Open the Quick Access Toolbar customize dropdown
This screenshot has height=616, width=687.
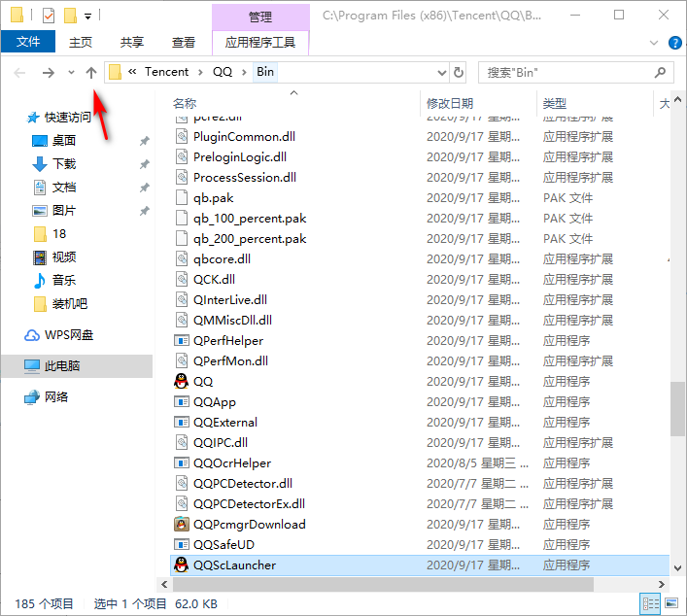[87, 17]
